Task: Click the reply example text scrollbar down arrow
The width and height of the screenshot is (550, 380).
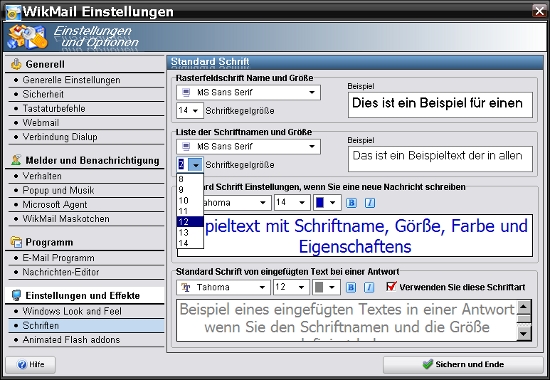Action: 524,334
